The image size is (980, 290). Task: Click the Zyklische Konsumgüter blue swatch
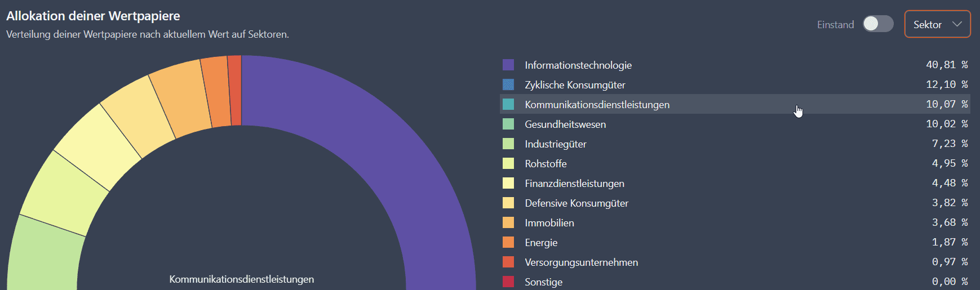click(508, 84)
